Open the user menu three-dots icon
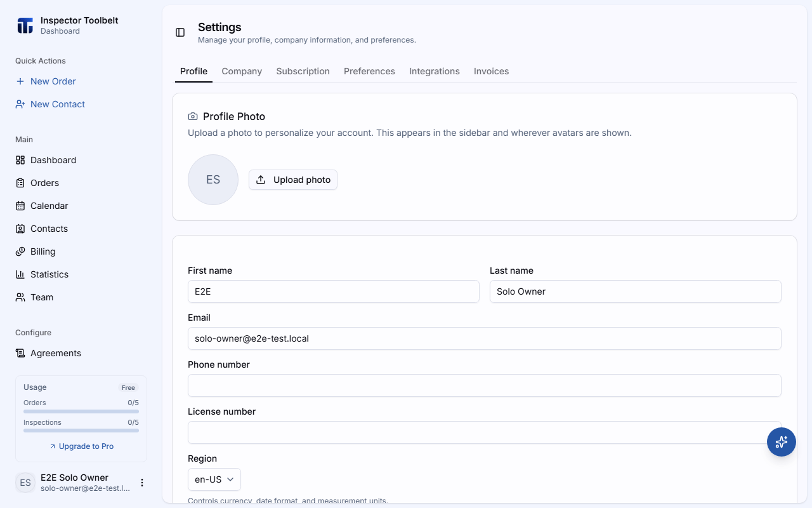Image resolution: width=812 pixels, height=508 pixels. pyautogui.click(x=142, y=483)
